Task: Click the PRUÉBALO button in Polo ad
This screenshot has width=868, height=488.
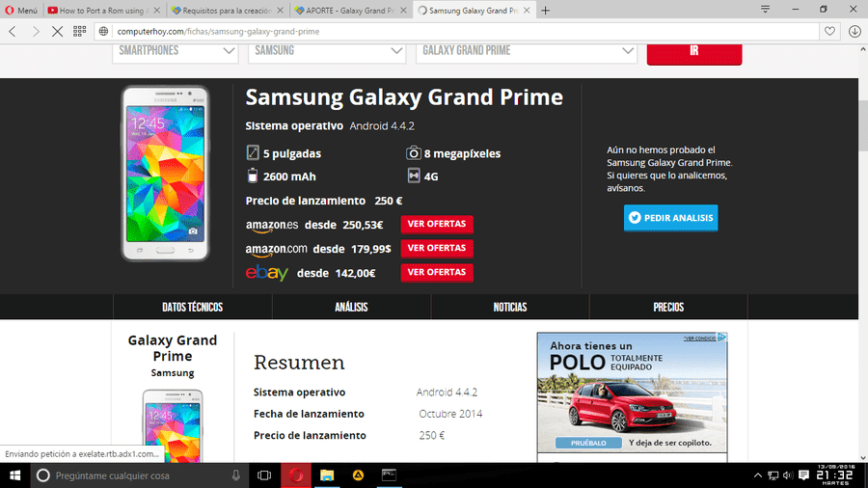Action: [588, 443]
